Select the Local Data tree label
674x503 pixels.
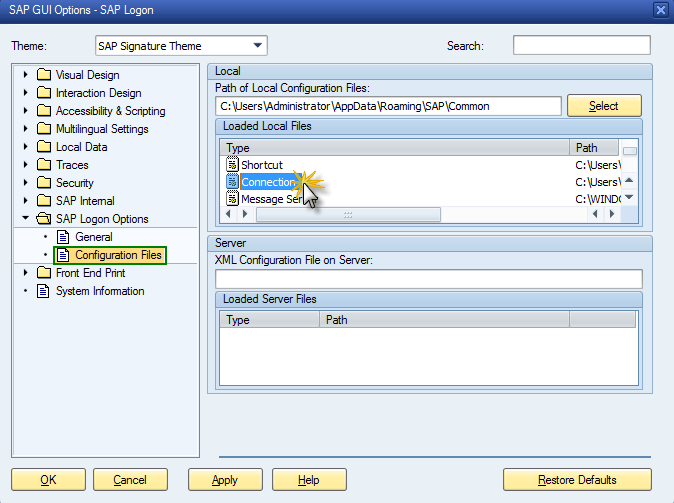tap(82, 147)
